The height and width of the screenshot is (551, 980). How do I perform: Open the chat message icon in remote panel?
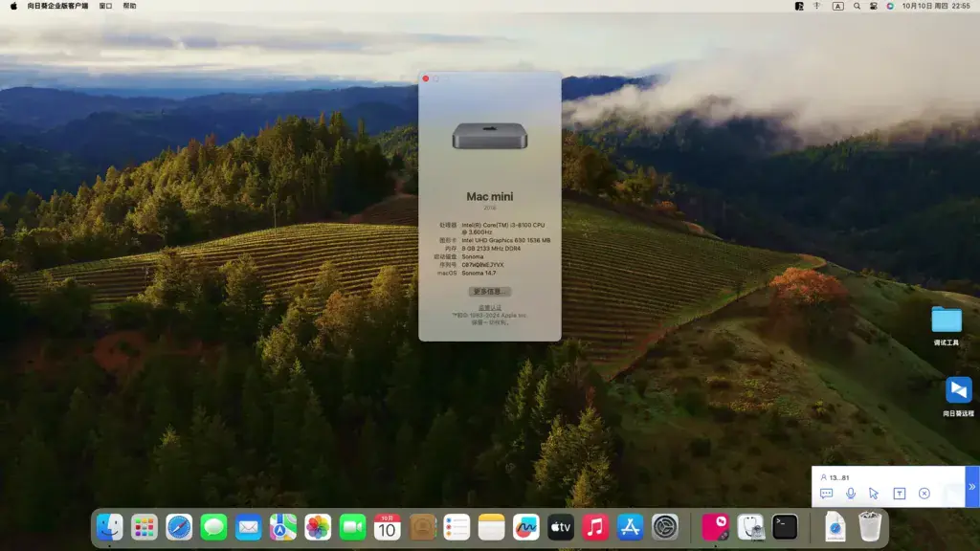click(x=826, y=494)
